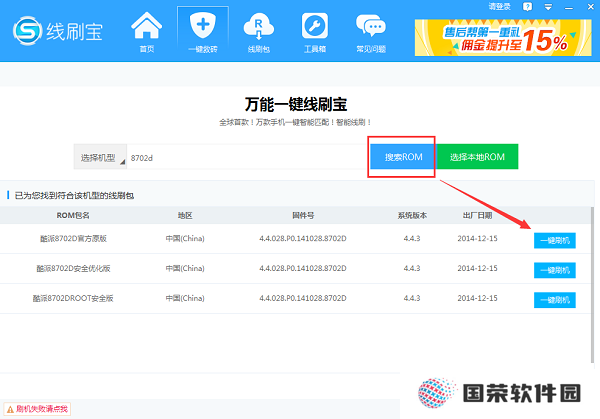Click the 刷机失败请点我 warning link
This screenshot has height=419, width=600.
click(38, 409)
